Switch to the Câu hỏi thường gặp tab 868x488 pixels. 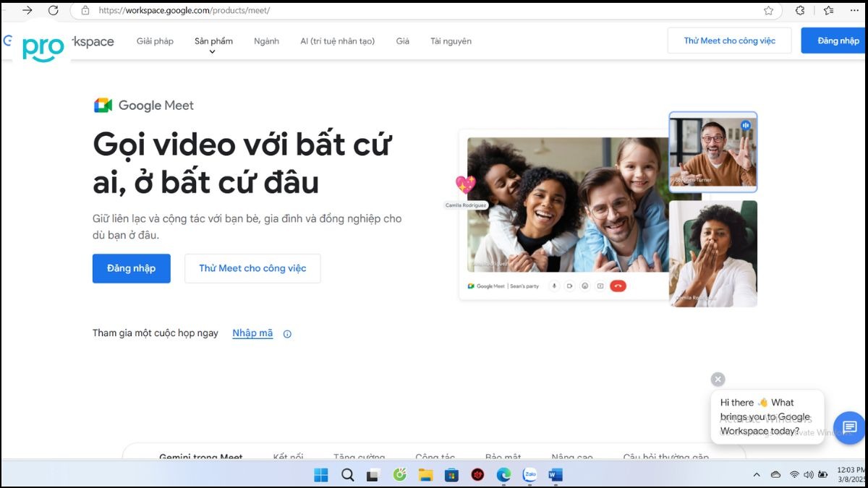(x=666, y=457)
